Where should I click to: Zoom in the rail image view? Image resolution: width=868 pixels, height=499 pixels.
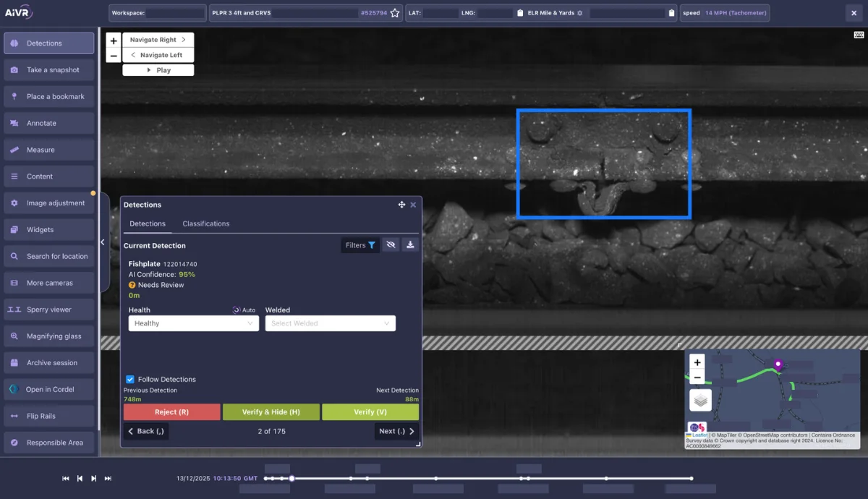click(x=114, y=41)
